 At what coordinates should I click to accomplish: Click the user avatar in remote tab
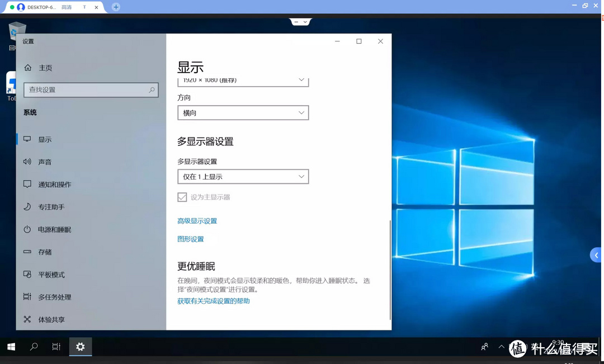tap(21, 7)
